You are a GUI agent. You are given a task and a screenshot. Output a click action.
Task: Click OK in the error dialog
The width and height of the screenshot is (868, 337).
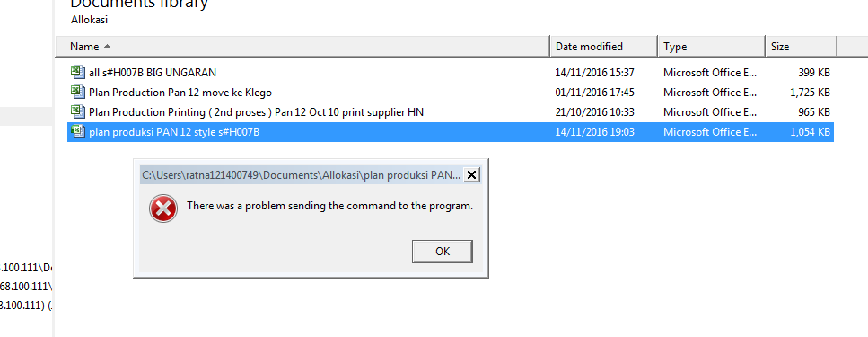coord(443,251)
